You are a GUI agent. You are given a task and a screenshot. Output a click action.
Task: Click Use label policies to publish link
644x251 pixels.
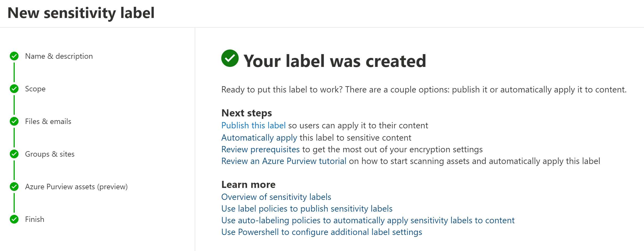pyautogui.click(x=307, y=209)
